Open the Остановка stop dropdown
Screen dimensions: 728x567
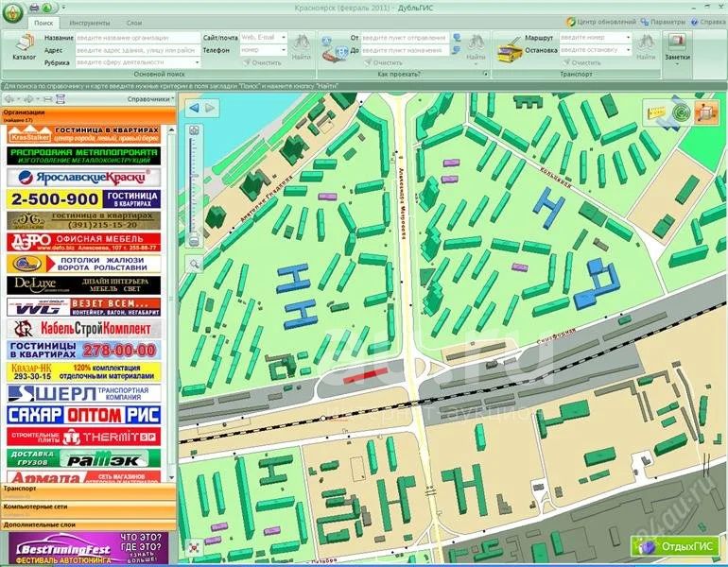[x=628, y=50]
